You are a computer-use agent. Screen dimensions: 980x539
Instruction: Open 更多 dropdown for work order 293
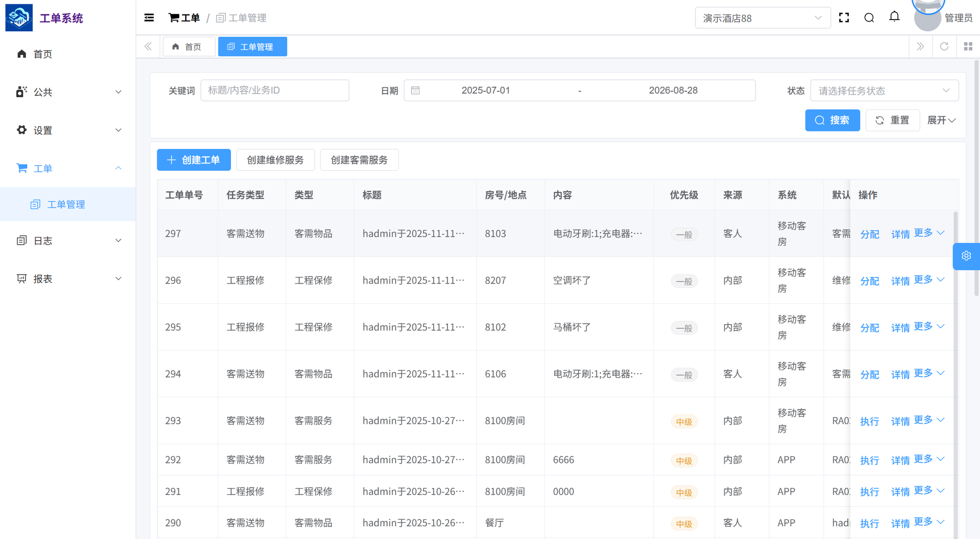pos(929,420)
